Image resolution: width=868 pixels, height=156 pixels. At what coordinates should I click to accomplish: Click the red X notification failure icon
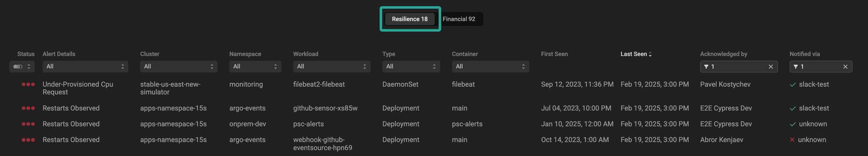[x=792, y=140]
